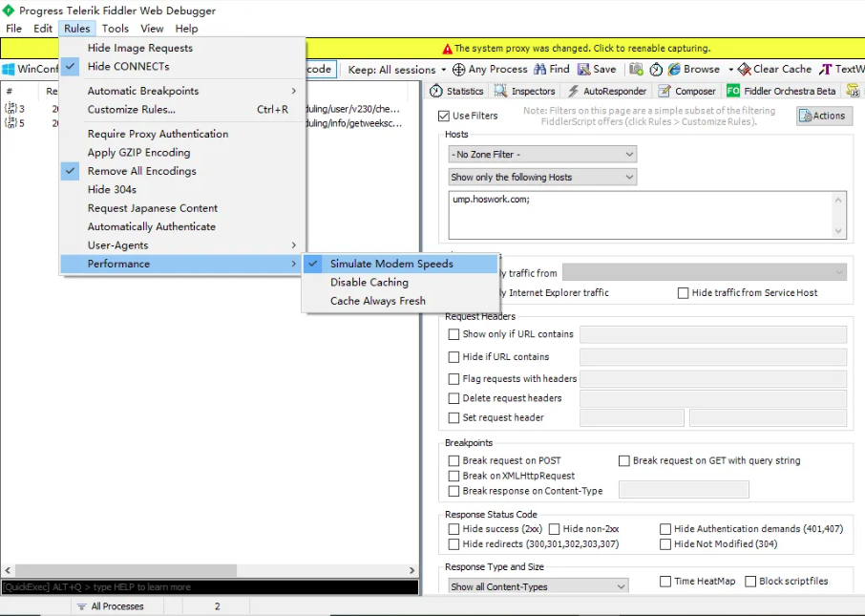Uncheck the Use Filters checkbox

point(444,116)
